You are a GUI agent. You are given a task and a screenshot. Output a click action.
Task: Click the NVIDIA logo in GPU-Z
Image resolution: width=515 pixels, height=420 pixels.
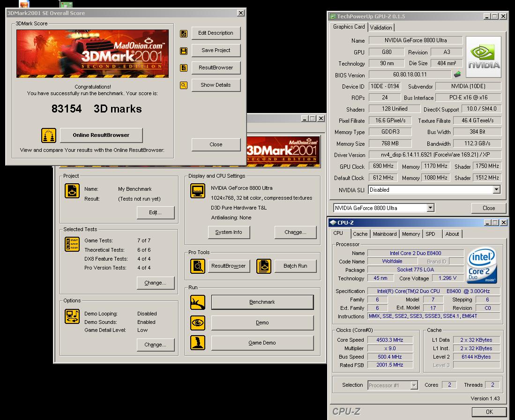tap(484, 57)
